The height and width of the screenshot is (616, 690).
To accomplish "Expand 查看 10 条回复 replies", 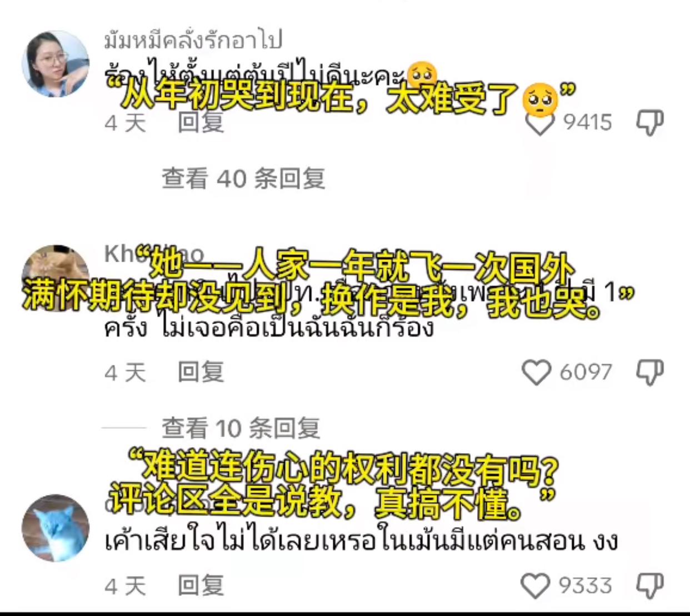I will click(x=241, y=428).
